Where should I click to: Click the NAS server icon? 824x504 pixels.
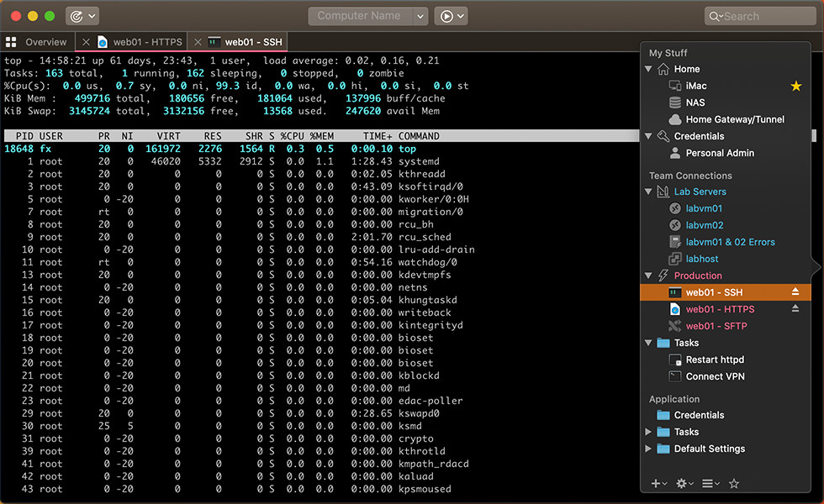coord(674,102)
